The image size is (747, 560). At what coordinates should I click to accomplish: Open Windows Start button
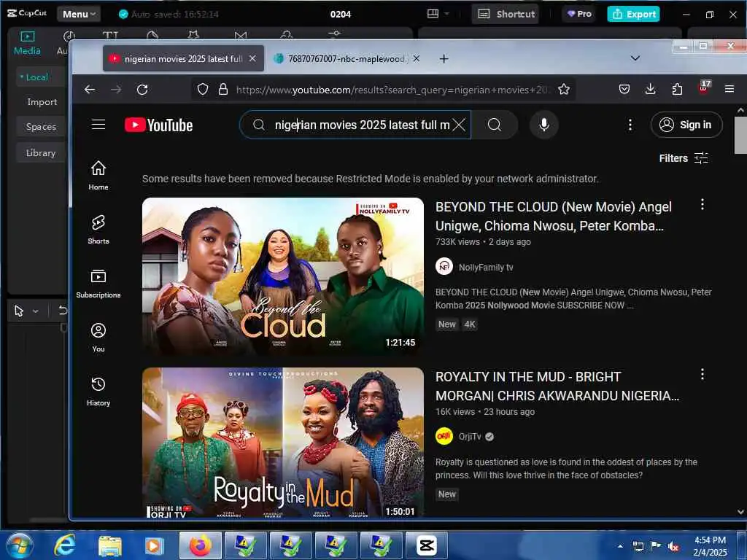[20, 545]
